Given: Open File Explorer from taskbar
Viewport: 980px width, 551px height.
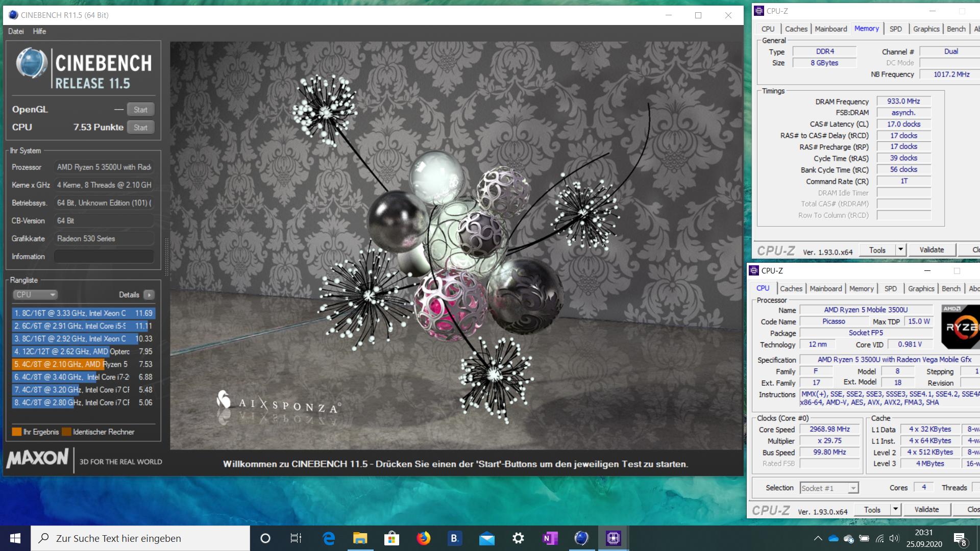Looking at the screenshot, I should pos(360,538).
